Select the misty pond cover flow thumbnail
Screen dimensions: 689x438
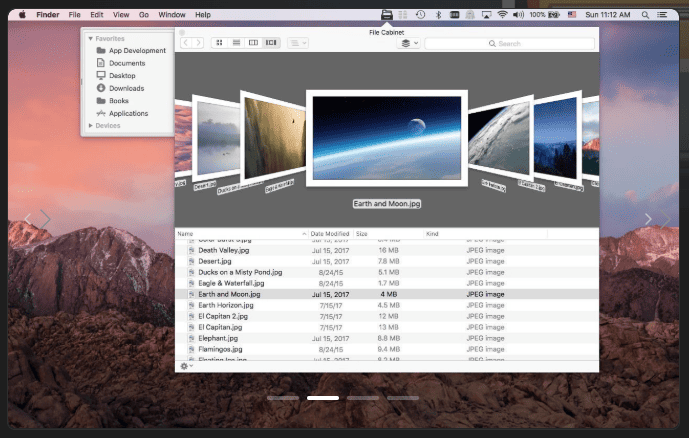(218, 138)
